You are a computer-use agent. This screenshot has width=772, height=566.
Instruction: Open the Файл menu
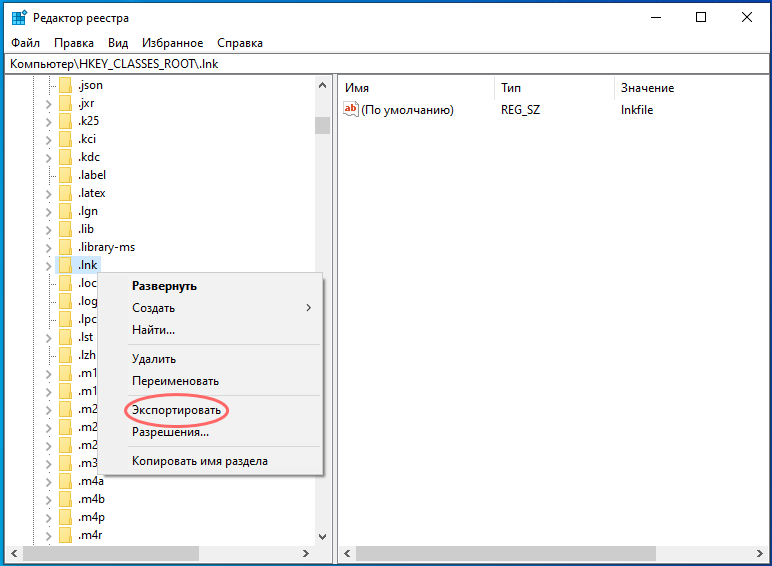[x=26, y=43]
